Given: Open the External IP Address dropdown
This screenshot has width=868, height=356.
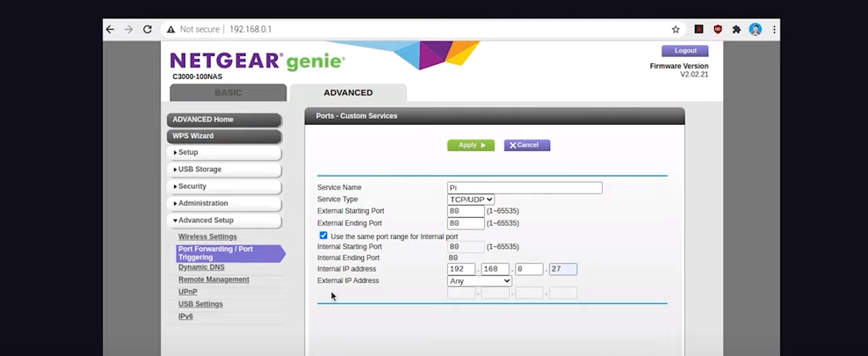Looking at the screenshot, I should (479, 280).
